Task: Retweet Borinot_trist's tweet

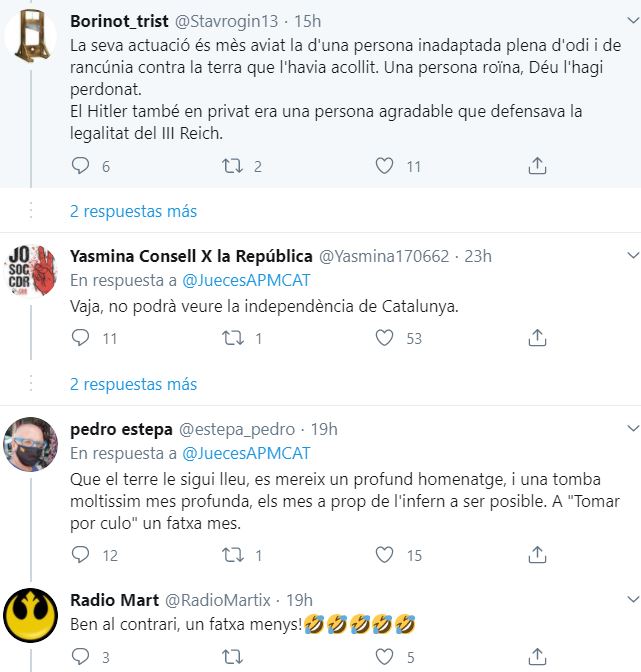Action: coord(233,166)
